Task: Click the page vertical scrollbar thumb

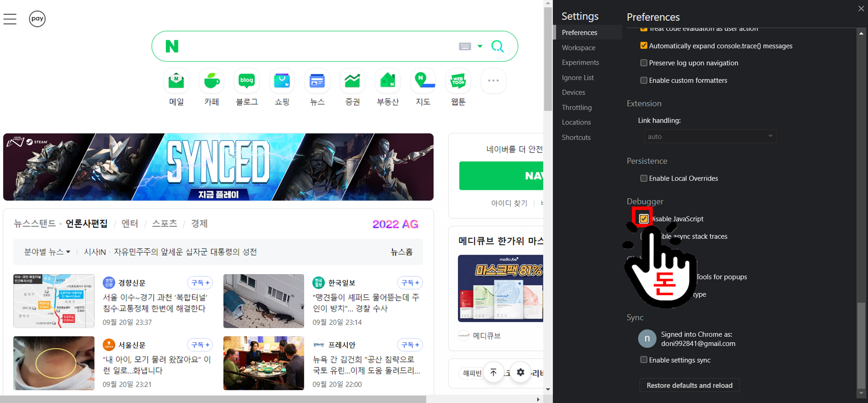Action: [x=548, y=59]
